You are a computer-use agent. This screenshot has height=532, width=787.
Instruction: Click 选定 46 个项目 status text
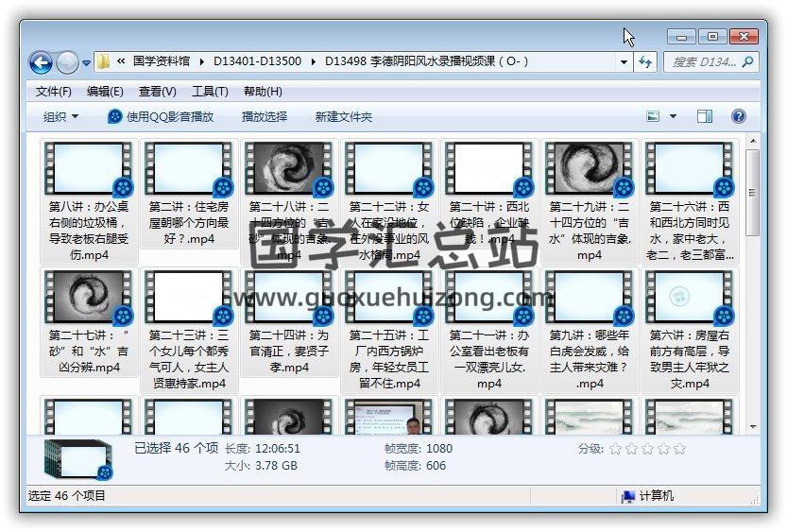pos(67,496)
